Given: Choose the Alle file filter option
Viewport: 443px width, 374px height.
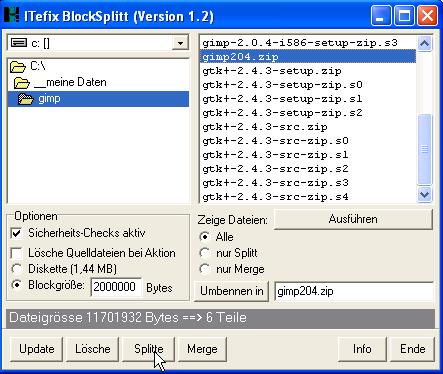Looking at the screenshot, I should [x=205, y=237].
